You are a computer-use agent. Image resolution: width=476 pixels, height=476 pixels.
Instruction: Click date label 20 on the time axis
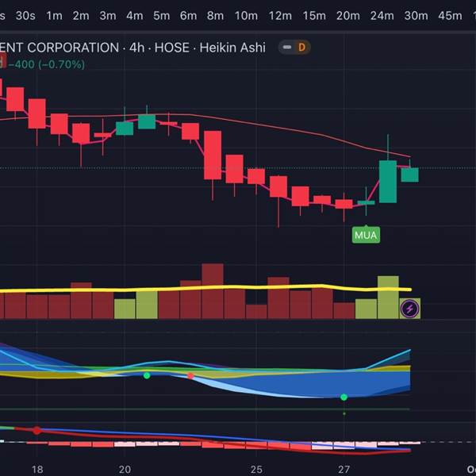click(125, 470)
